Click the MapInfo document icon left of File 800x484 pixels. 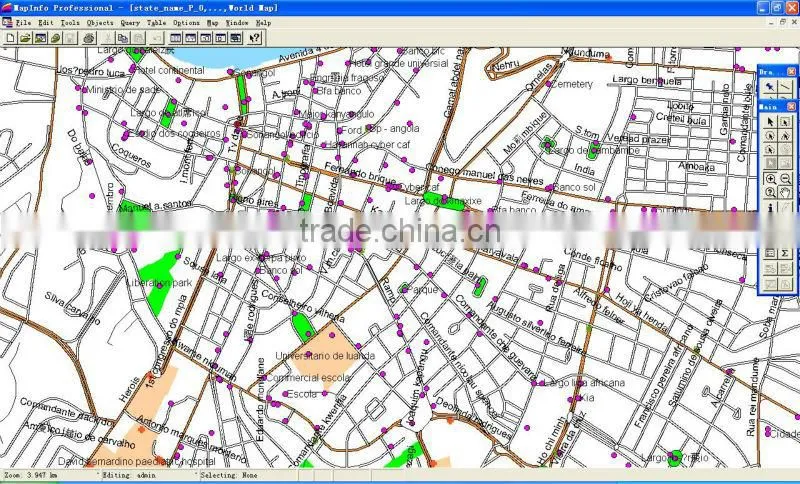[x=7, y=23]
